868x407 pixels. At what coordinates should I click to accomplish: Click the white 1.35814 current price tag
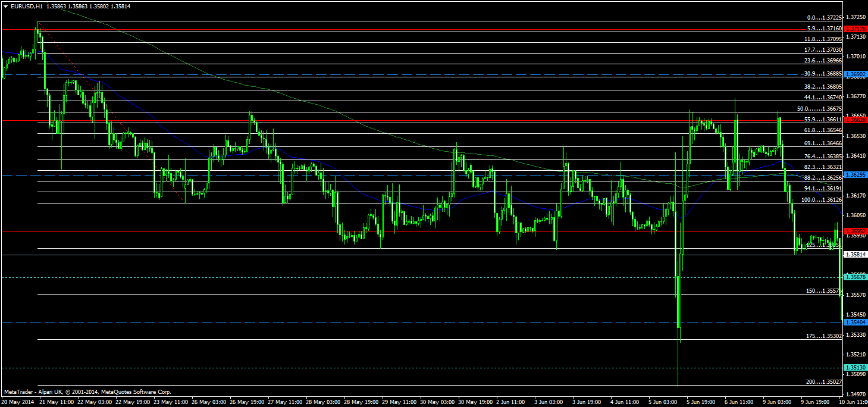pyautogui.click(x=856, y=255)
